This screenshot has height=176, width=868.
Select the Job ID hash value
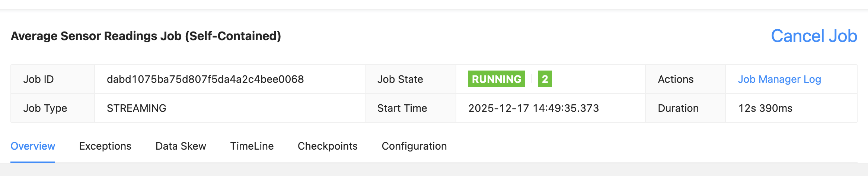[x=205, y=79]
